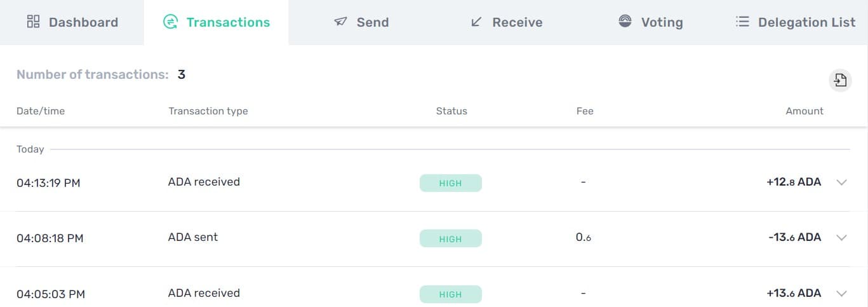Click the Transactions circular arrows icon

170,22
